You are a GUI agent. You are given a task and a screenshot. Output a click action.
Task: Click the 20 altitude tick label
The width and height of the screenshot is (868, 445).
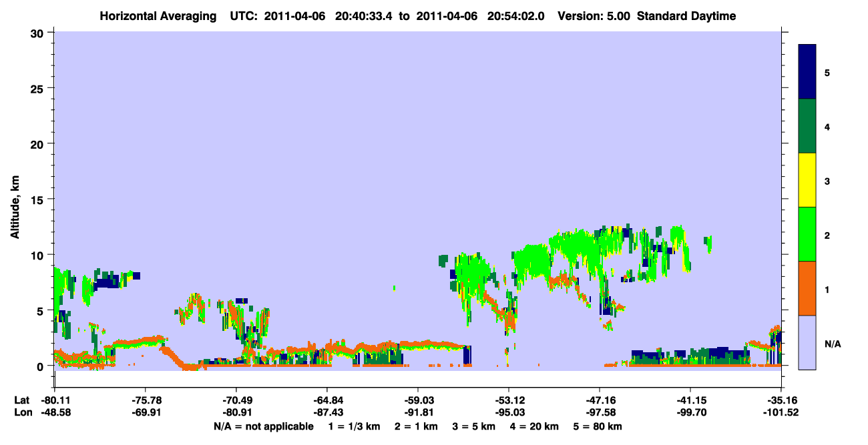[x=39, y=143]
